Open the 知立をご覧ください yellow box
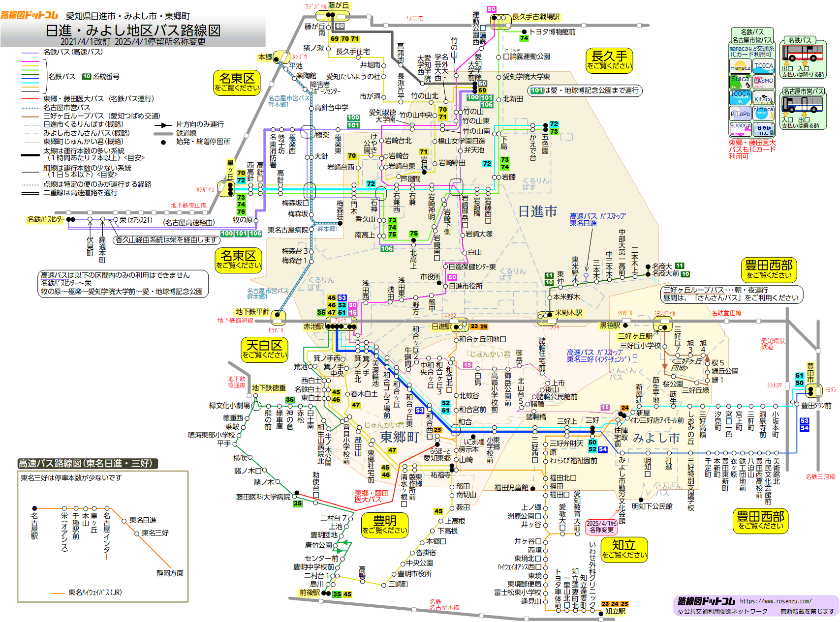Viewport: 840px width, 622px height. click(624, 549)
